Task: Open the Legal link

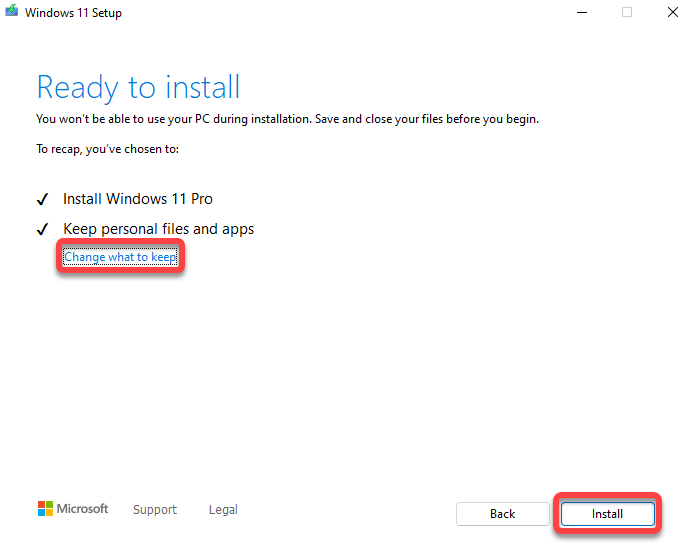Action: click(x=223, y=509)
